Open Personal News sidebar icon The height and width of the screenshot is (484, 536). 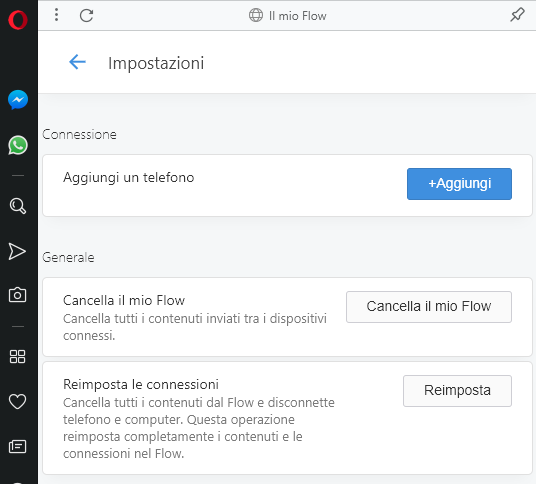point(17,446)
